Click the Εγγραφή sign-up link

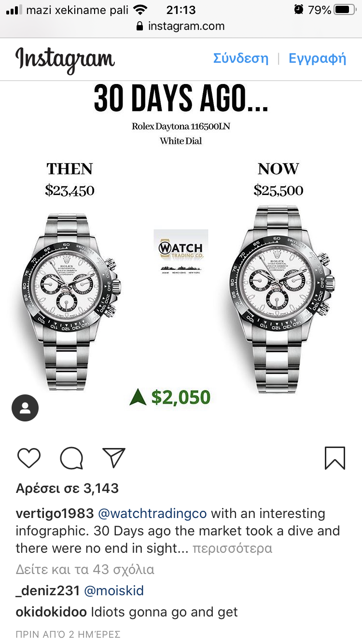click(x=318, y=58)
